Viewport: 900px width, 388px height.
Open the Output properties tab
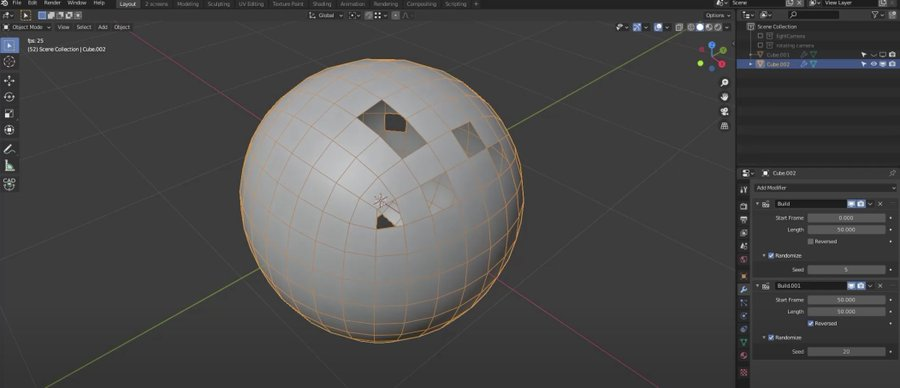(744, 219)
